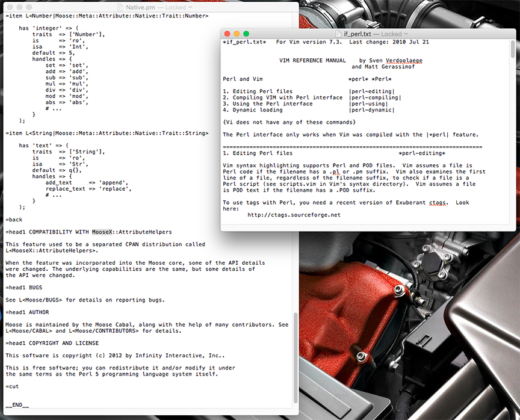Click the '__END__' line in Native.pm
This screenshot has width=520, height=420.
pos(17,405)
